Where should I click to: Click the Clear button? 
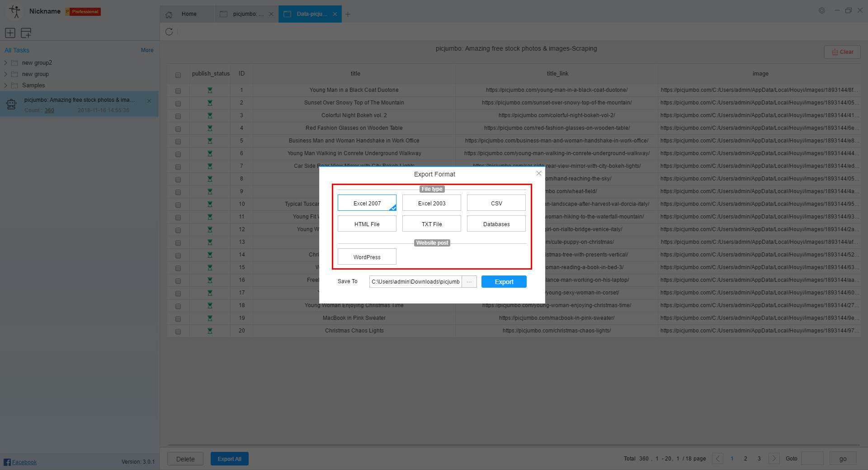coord(842,52)
